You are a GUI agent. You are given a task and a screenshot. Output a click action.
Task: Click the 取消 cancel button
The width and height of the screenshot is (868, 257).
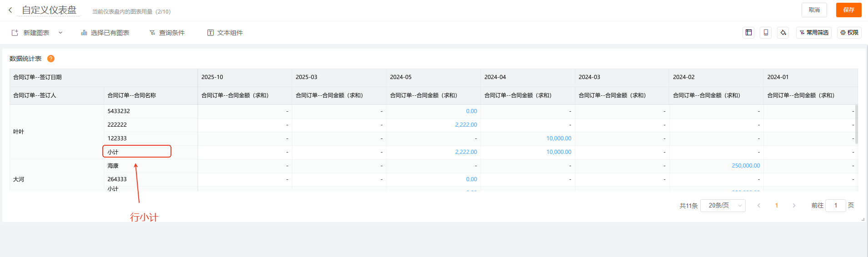pyautogui.click(x=814, y=10)
